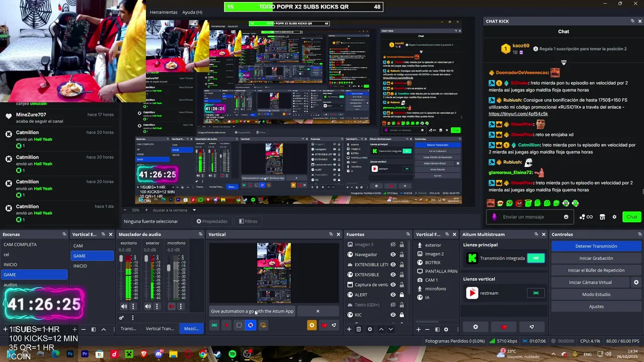The width and height of the screenshot is (644, 362).
Task: Adjust microfono volume fader
Action: click(169, 268)
